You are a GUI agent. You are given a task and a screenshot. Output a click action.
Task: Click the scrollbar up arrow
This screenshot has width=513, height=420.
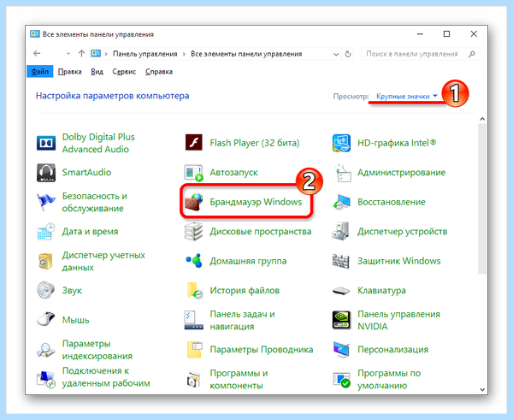[482, 119]
